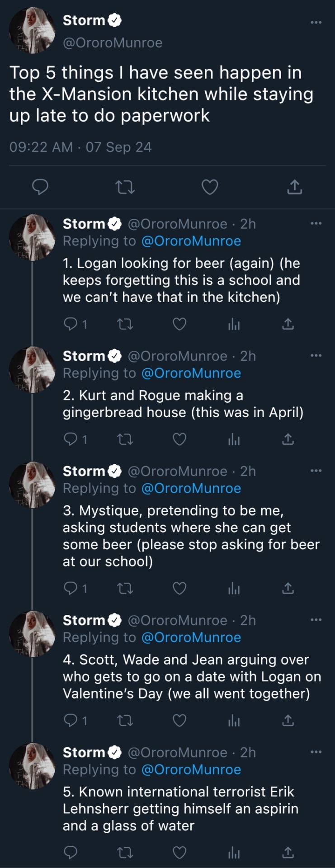335x868 pixels.
Task: Share the main tweet via share icon
Action: pos(295,187)
